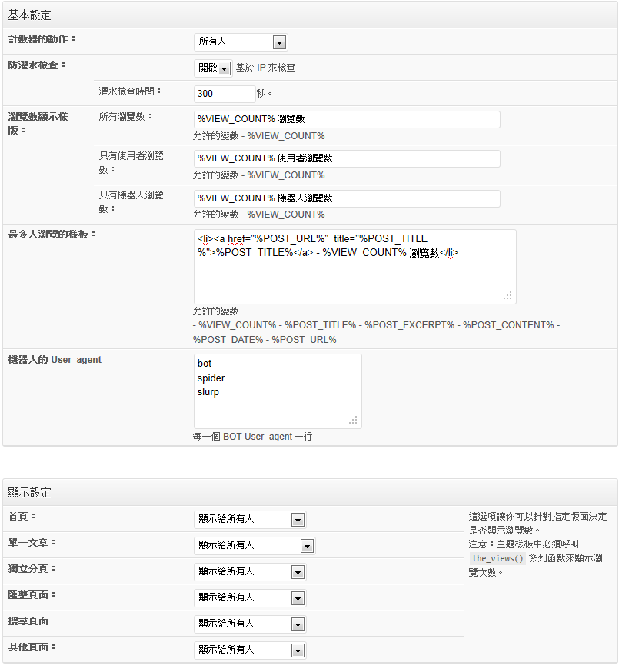Click the 基本設定 section header
Viewport: 619px width, 672px height.
tap(28, 13)
